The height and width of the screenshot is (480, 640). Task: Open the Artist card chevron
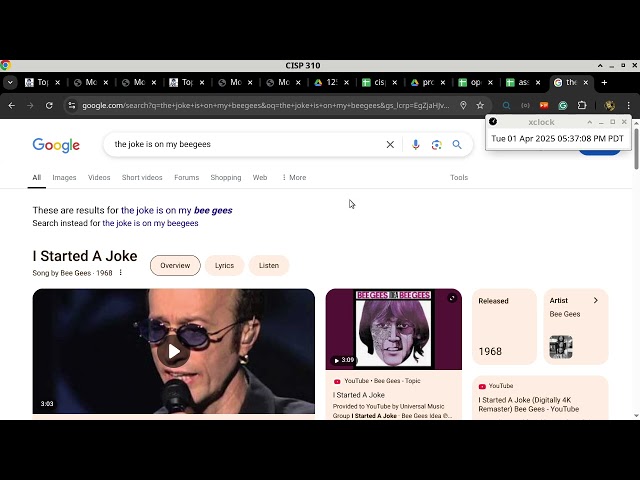[596, 300]
